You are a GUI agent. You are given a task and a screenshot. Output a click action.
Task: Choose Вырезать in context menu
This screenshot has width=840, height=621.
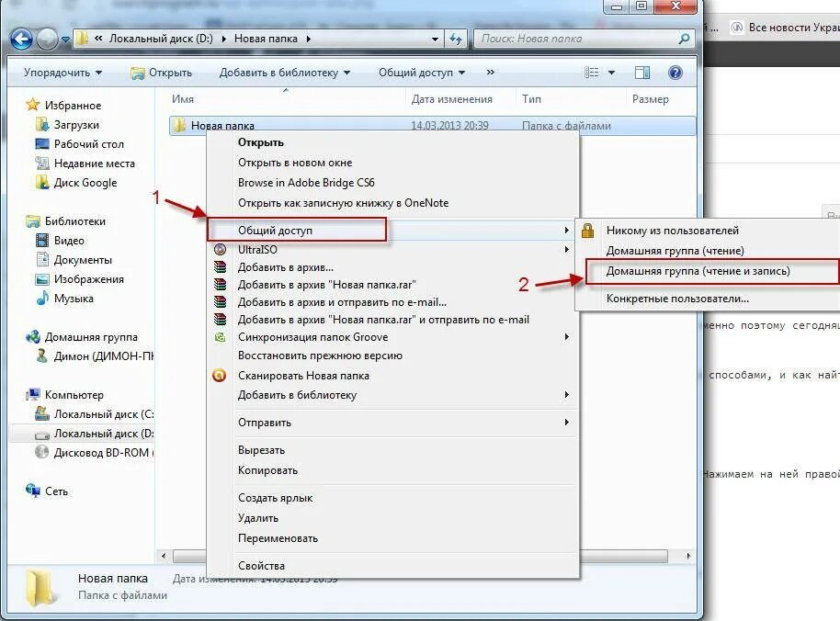pos(261,450)
